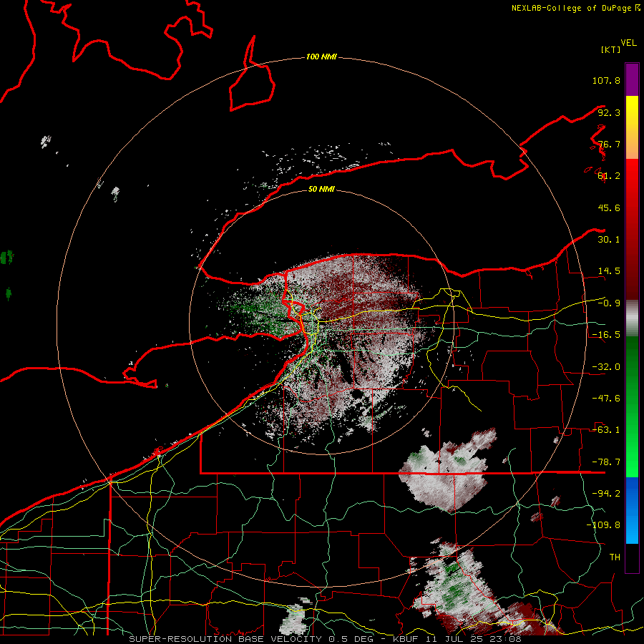
Task: Click the -78.7 velocity scale value
Action: pyautogui.click(x=606, y=462)
